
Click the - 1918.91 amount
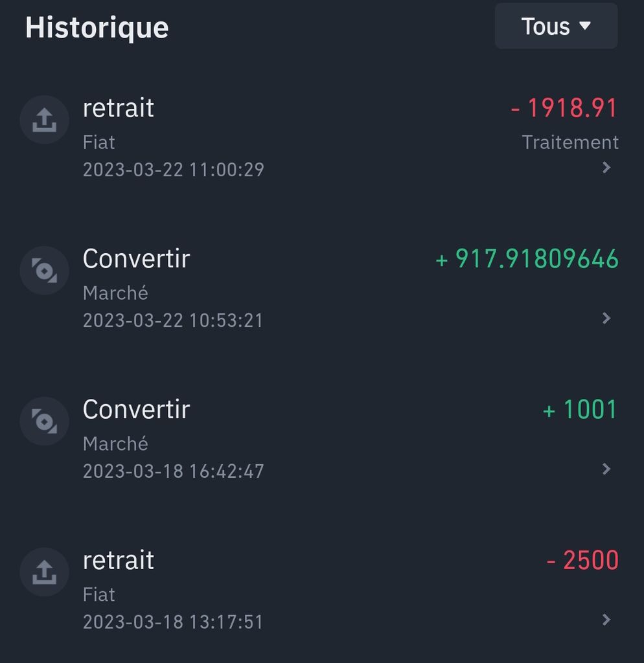click(564, 108)
